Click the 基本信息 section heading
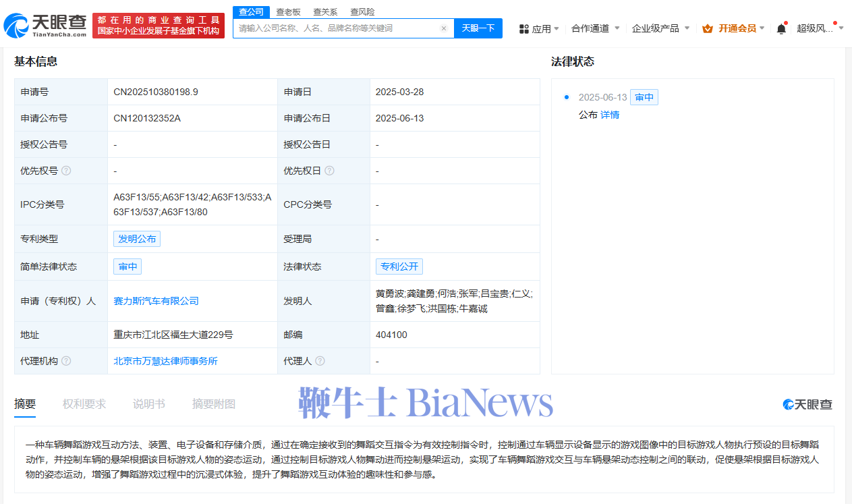Image resolution: width=852 pixels, height=504 pixels. click(x=36, y=61)
